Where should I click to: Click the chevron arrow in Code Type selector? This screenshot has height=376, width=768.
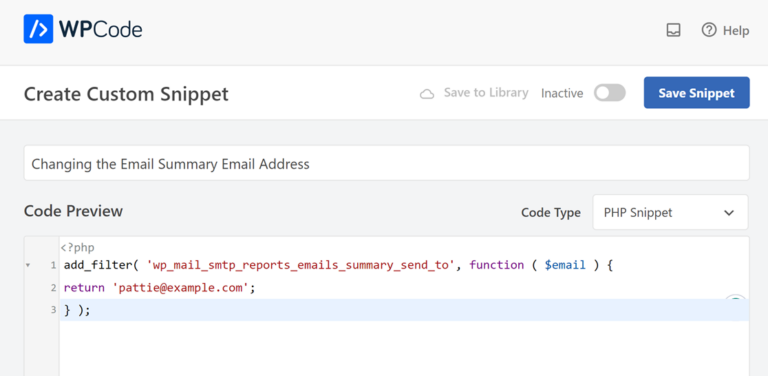tap(729, 213)
